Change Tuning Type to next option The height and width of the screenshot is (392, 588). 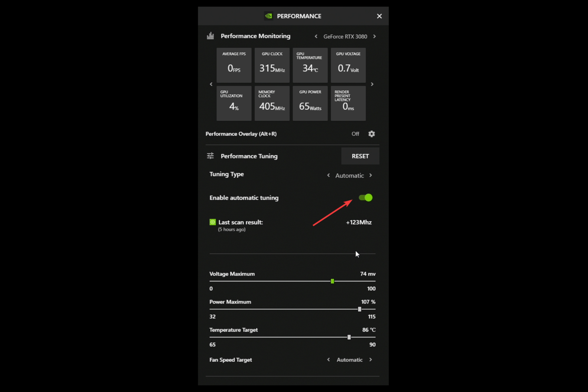coord(371,175)
